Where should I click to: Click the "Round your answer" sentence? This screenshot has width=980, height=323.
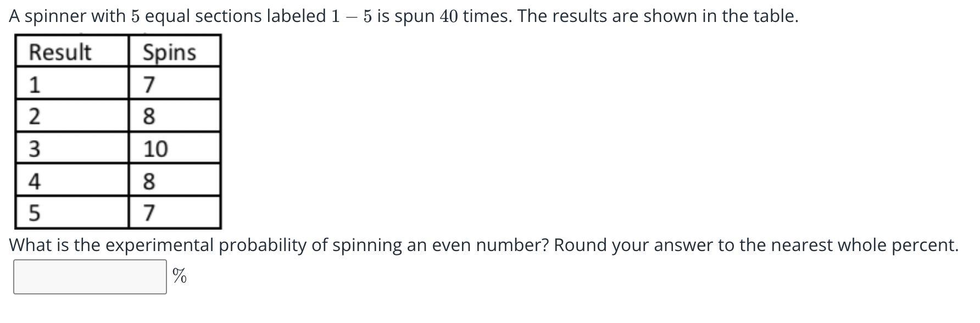[755, 245]
